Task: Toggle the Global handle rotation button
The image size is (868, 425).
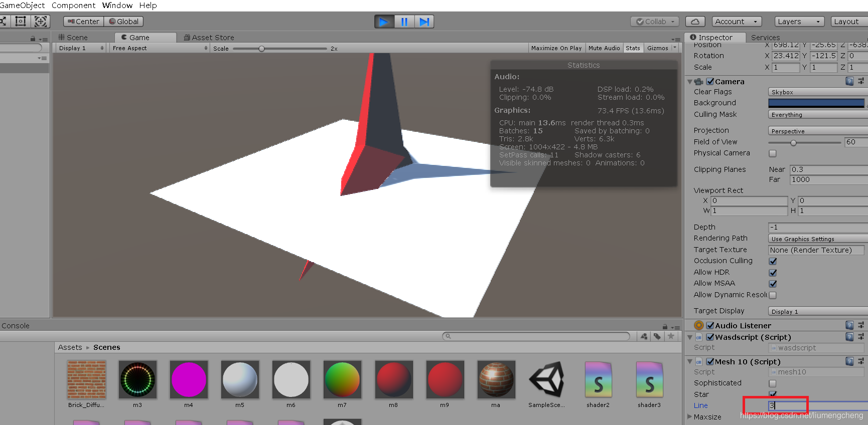Action: [x=123, y=22]
